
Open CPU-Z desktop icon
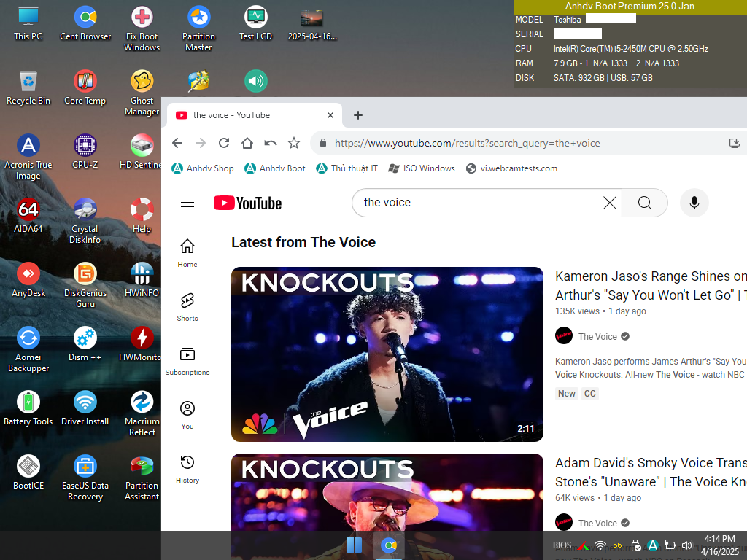pyautogui.click(x=85, y=152)
